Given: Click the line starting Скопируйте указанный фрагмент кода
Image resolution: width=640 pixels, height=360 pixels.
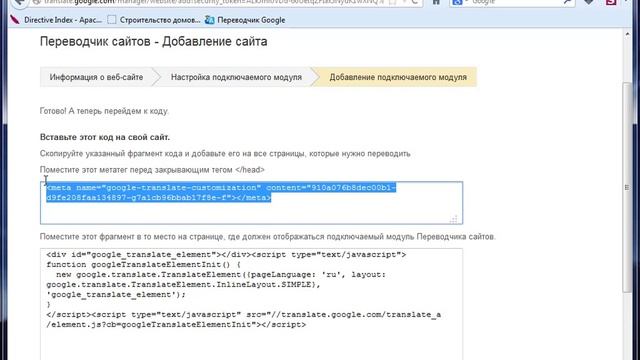Looking at the screenshot, I should (x=225, y=153).
